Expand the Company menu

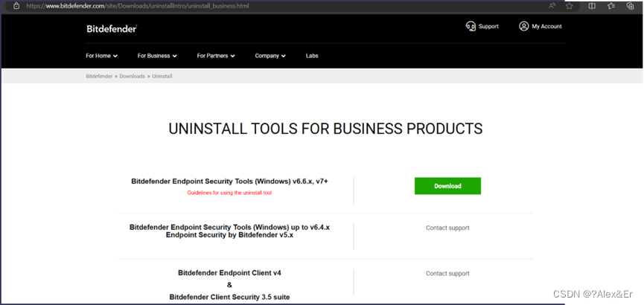click(x=270, y=56)
